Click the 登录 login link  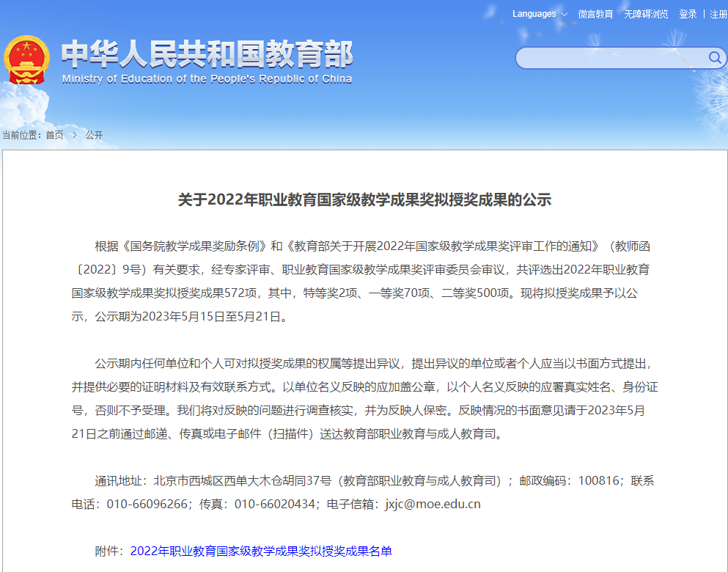pos(688,14)
